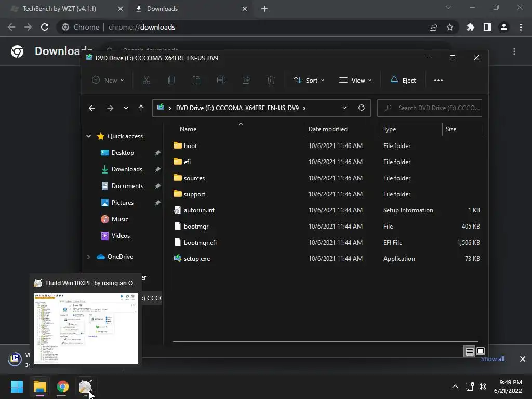Open Chrome three-dot main menu
The width and height of the screenshot is (532, 399).
(521, 27)
